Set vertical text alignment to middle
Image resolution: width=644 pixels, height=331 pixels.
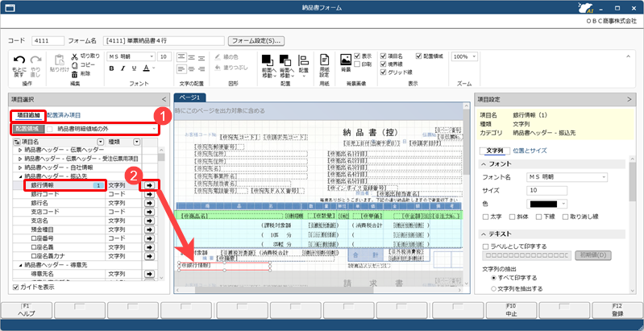[x=191, y=57]
